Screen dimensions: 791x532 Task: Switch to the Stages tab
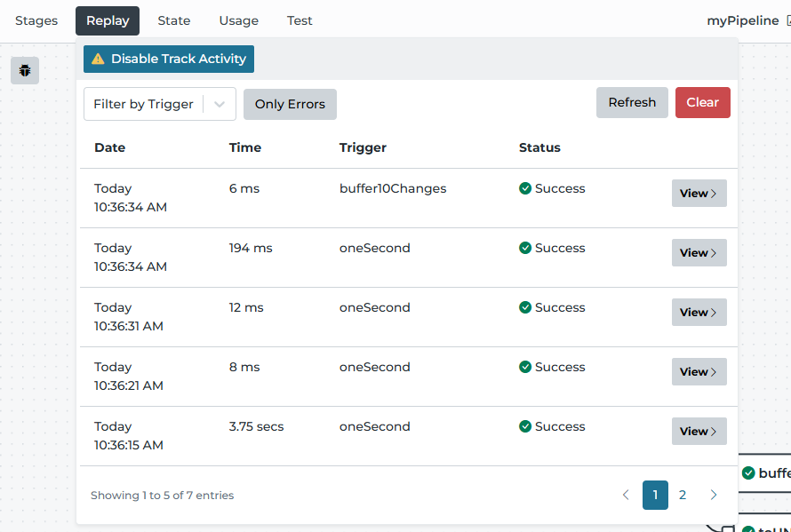[36, 20]
